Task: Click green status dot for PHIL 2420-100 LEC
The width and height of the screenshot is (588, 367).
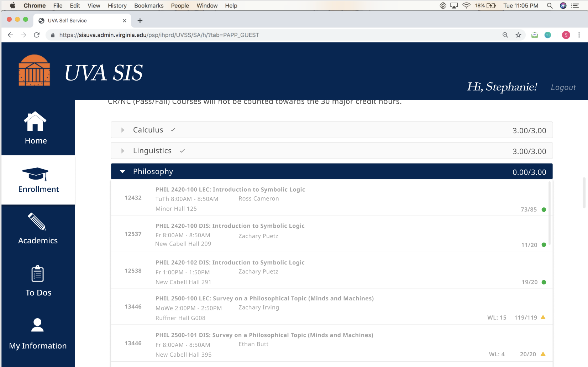Action: (544, 210)
